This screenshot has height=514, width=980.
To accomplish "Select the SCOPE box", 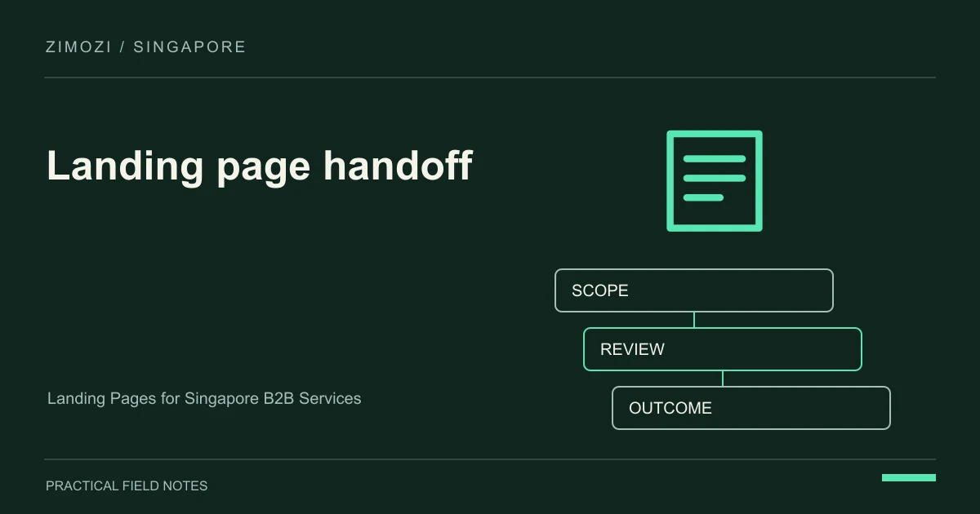I will [694, 290].
